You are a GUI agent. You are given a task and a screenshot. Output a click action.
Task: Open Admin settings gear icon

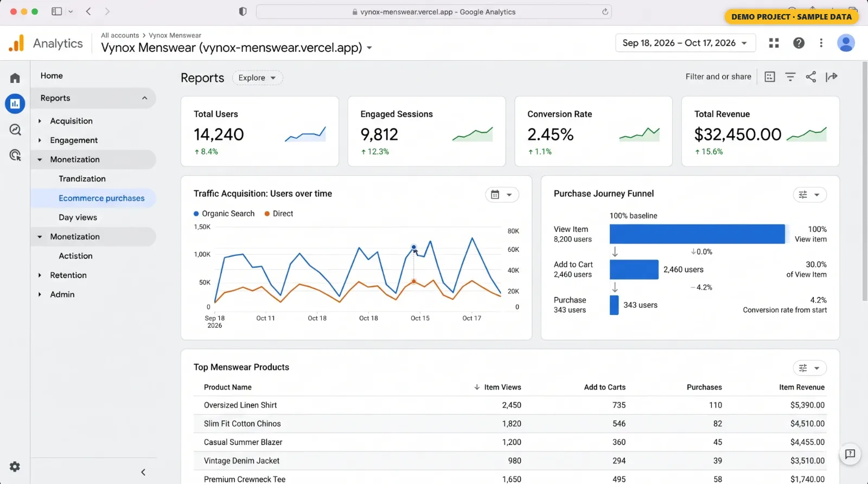(15, 467)
